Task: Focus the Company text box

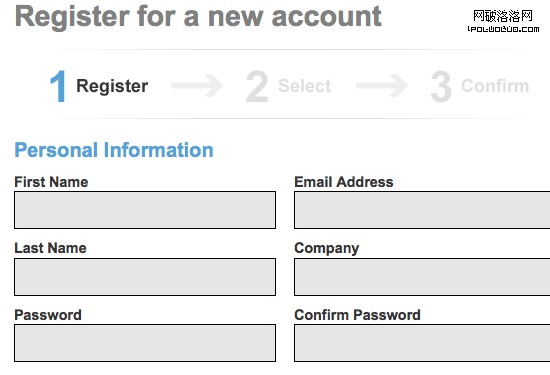Action: tap(422, 277)
